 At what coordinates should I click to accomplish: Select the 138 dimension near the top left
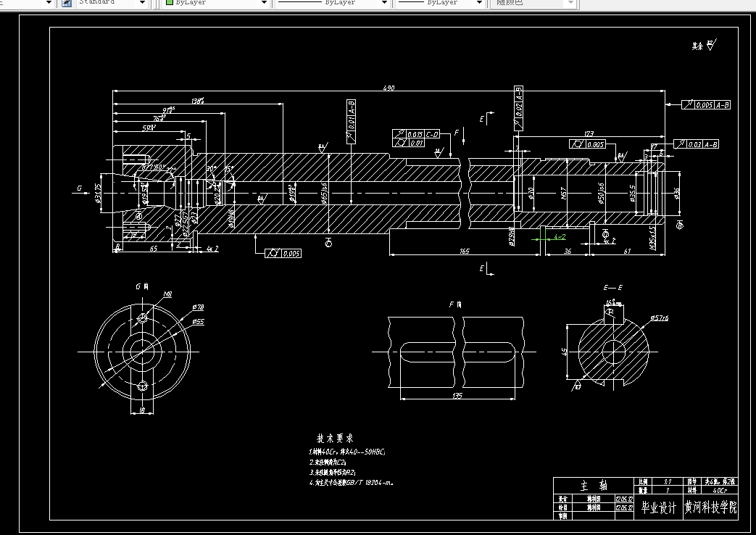pos(198,100)
